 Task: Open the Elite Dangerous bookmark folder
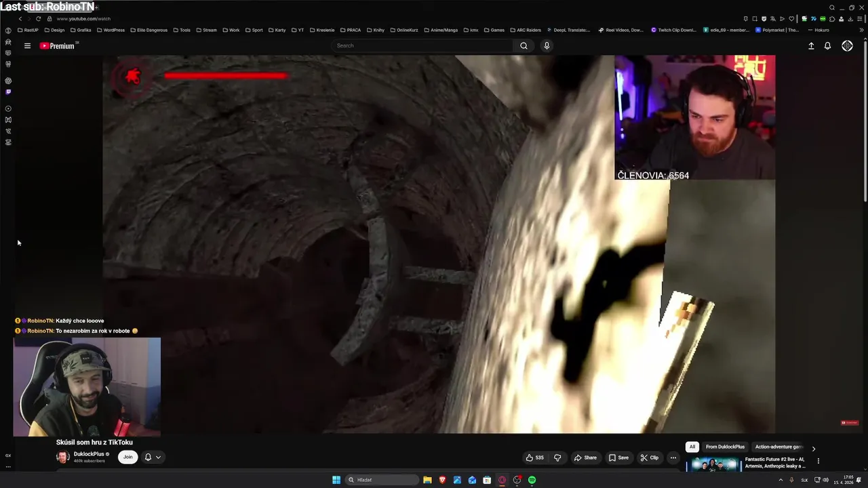tap(149, 30)
